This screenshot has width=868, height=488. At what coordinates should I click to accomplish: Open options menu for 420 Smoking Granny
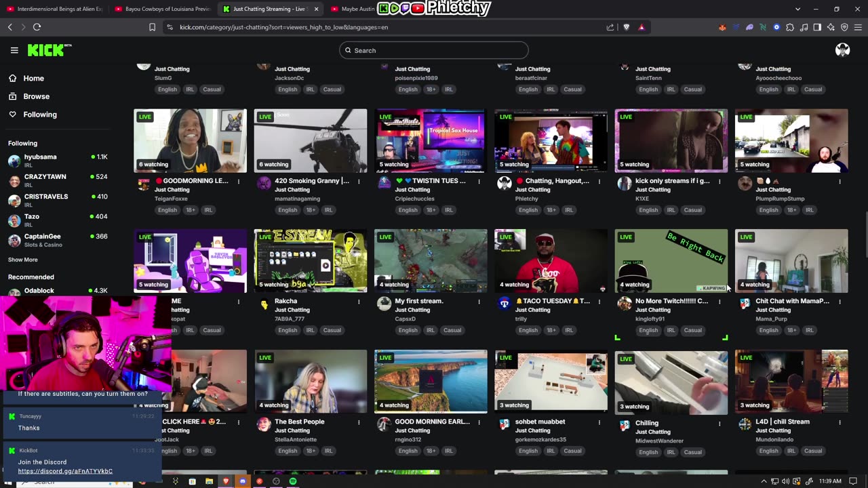click(359, 182)
